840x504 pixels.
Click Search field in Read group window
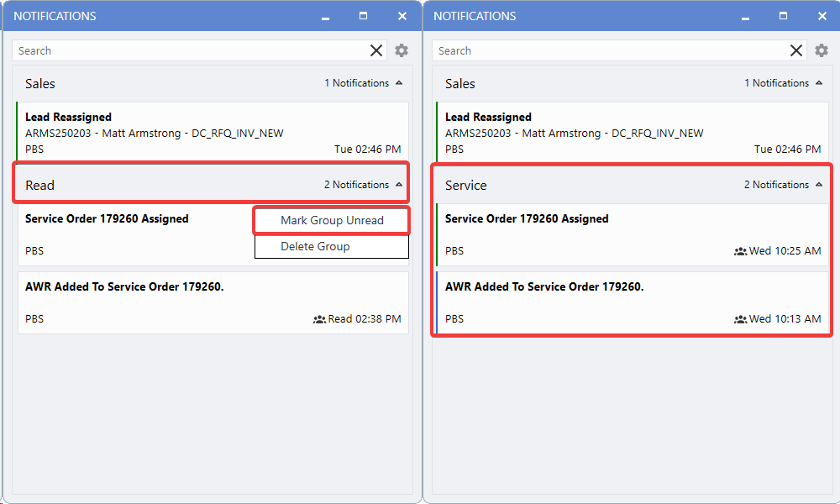pyautogui.click(x=189, y=50)
